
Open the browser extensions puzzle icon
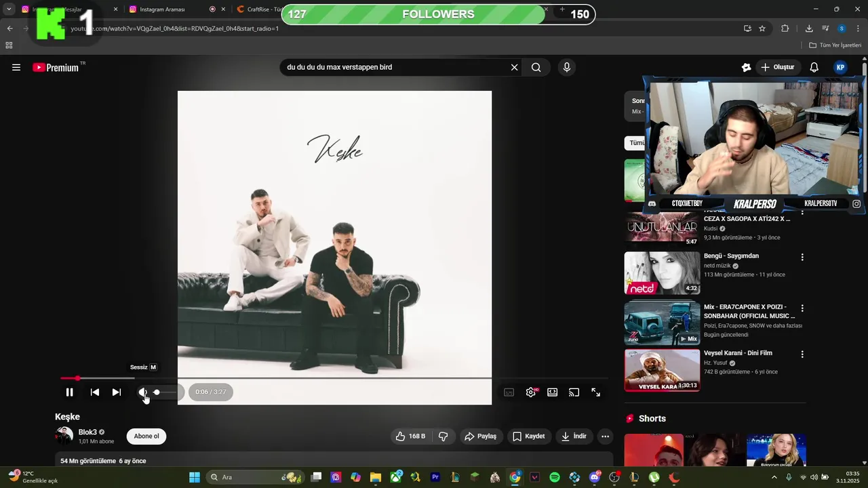click(785, 28)
